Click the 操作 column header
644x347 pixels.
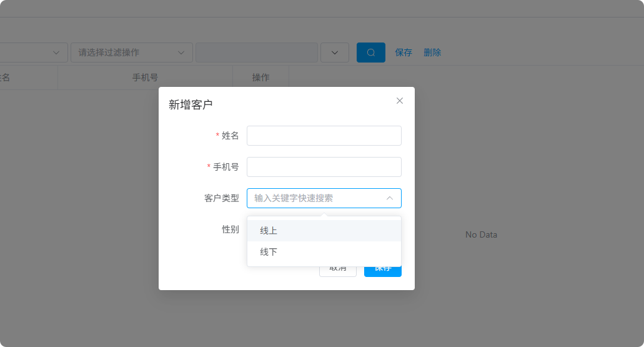260,78
